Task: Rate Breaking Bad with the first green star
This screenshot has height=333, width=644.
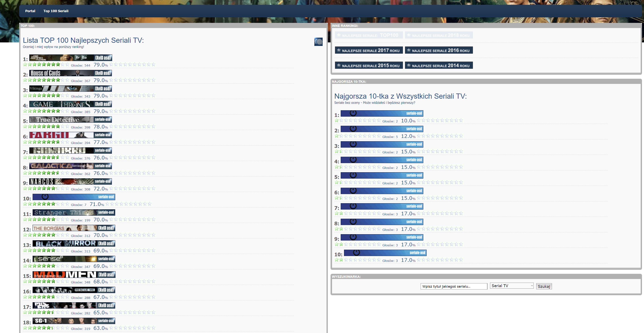Action: pos(25,65)
